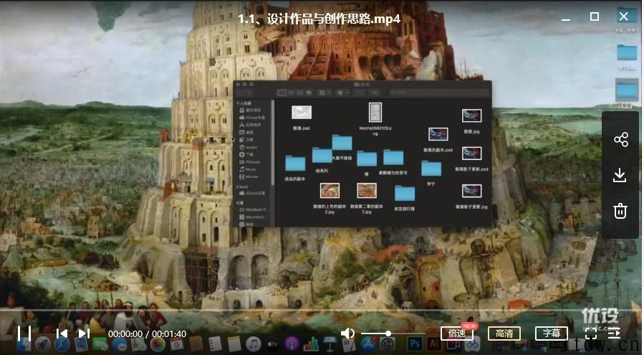Open the top desktop folder at right edge
Viewport: 644px width, 355px height.
pos(627,17)
